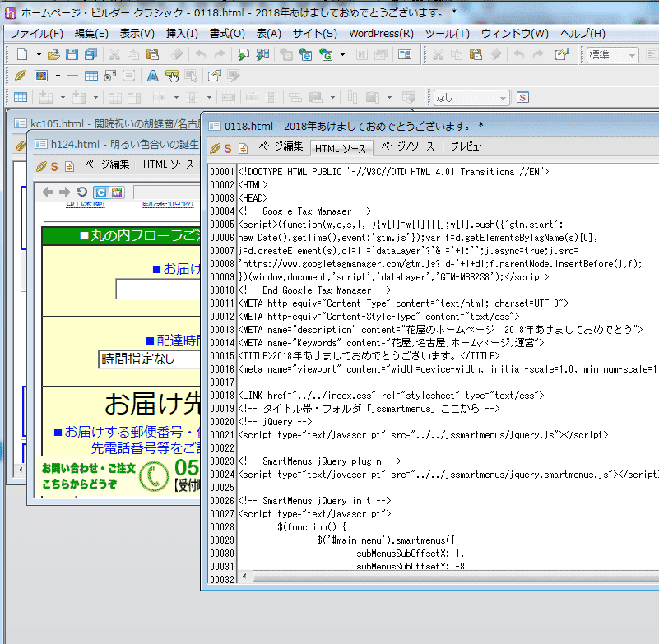Viewport: 659px width, 644px height.
Task: Open the ファイル(F) menu
Action: (x=35, y=34)
